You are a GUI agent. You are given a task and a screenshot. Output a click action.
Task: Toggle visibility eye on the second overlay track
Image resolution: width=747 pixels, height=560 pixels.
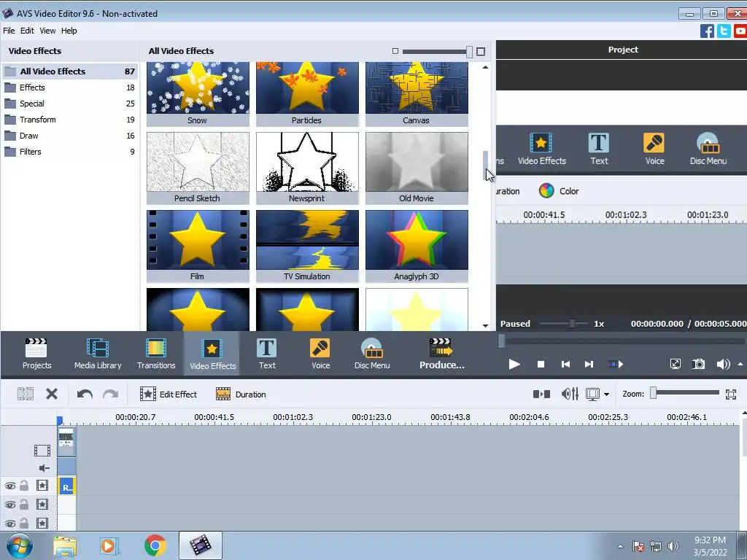(10, 505)
